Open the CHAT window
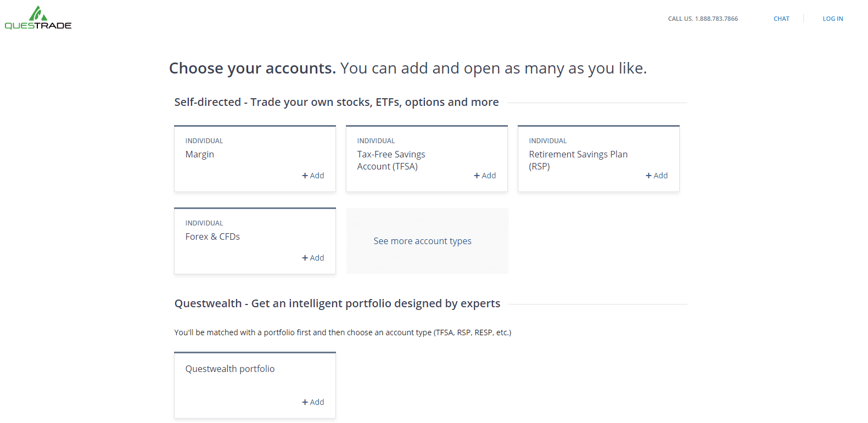868x423 pixels. pyautogui.click(x=781, y=18)
